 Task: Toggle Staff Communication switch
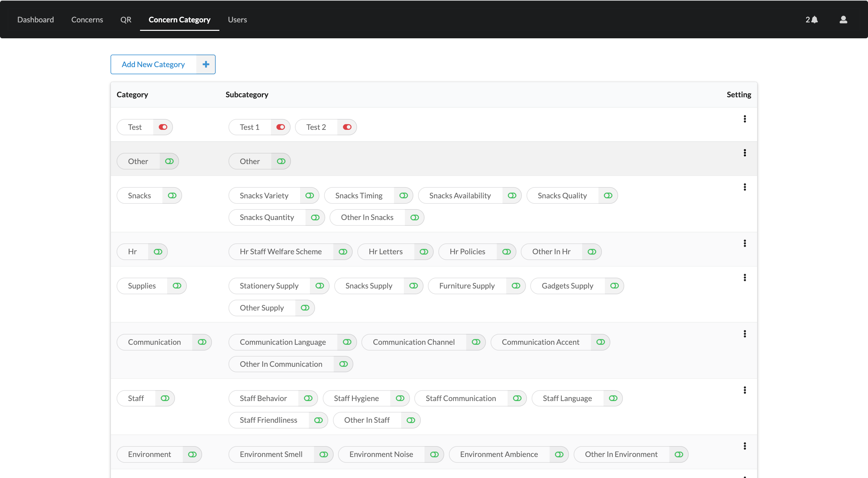click(517, 398)
